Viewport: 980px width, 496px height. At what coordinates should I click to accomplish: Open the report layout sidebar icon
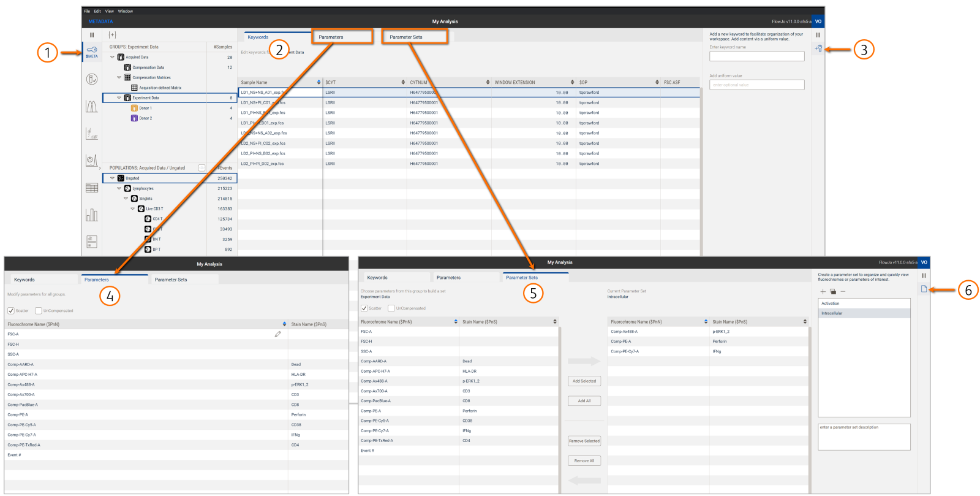[92, 242]
